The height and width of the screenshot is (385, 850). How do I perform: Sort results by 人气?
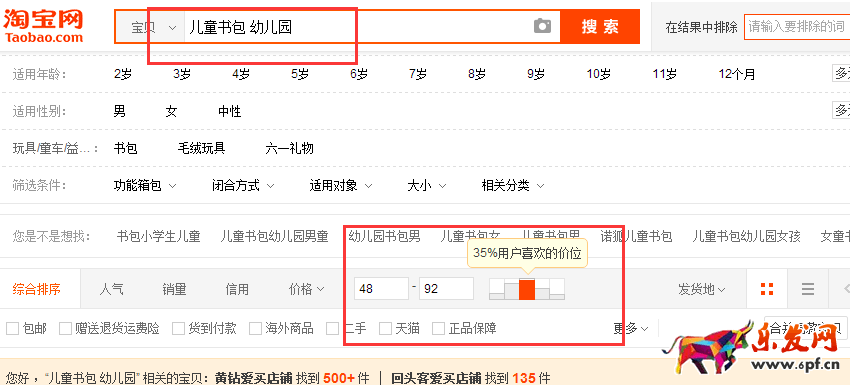click(x=111, y=289)
